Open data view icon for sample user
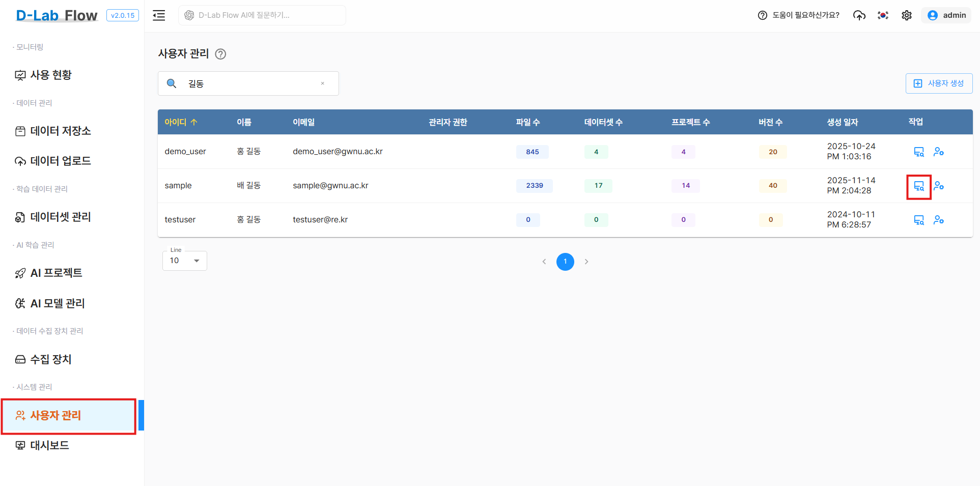The width and height of the screenshot is (980, 486). tap(919, 186)
